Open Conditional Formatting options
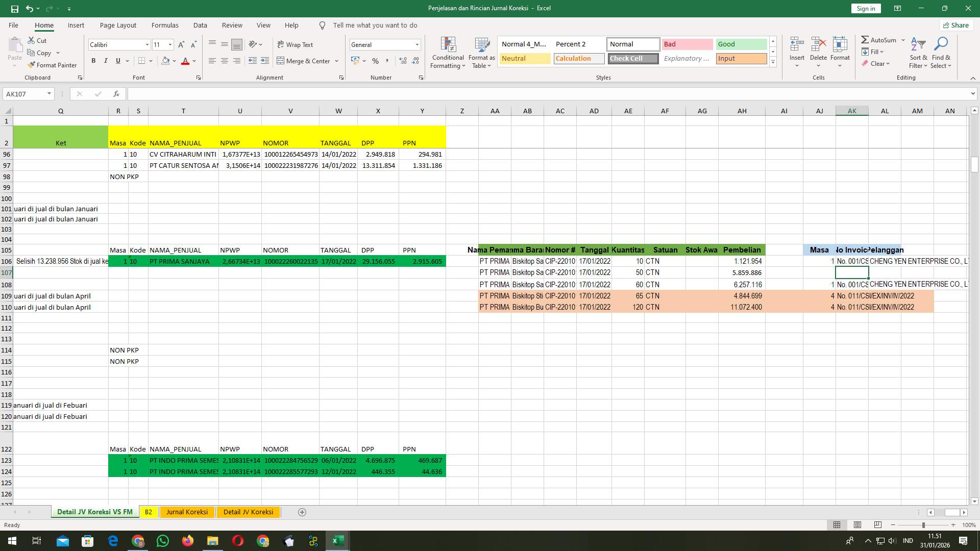The width and height of the screenshot is (980, 551). pyautogui.click(x=448, y=53)
